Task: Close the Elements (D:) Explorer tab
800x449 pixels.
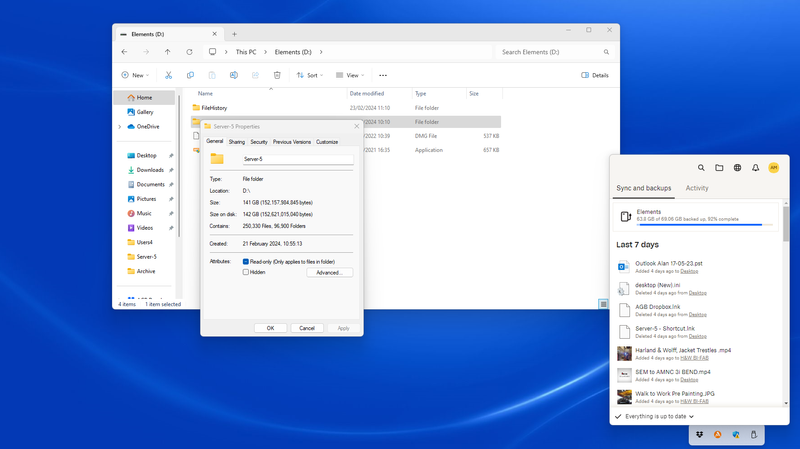Action: (x=214, y=34)
